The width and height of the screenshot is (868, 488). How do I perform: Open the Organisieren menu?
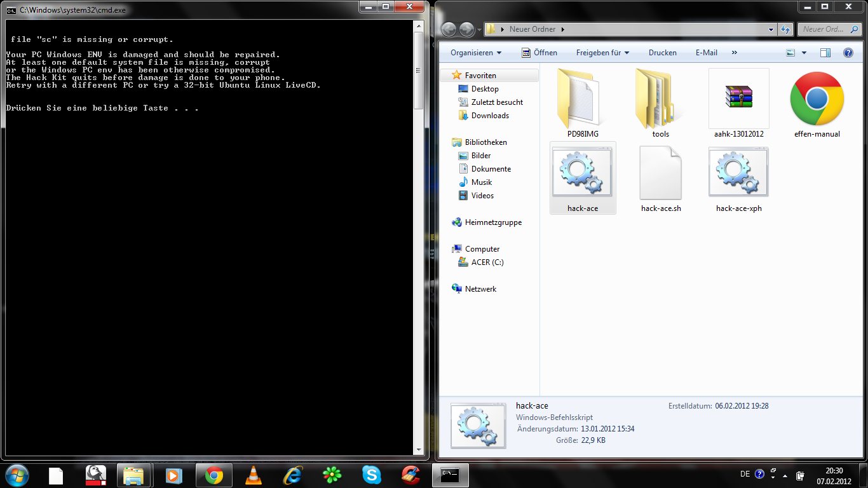(x=476, y=53)
